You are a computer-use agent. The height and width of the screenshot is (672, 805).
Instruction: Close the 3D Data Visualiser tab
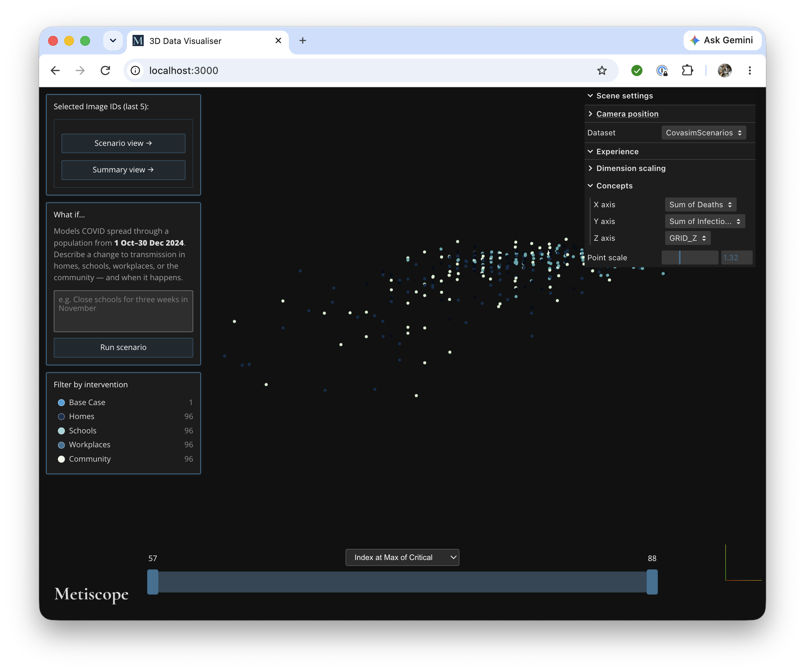[x=278, y=41]
